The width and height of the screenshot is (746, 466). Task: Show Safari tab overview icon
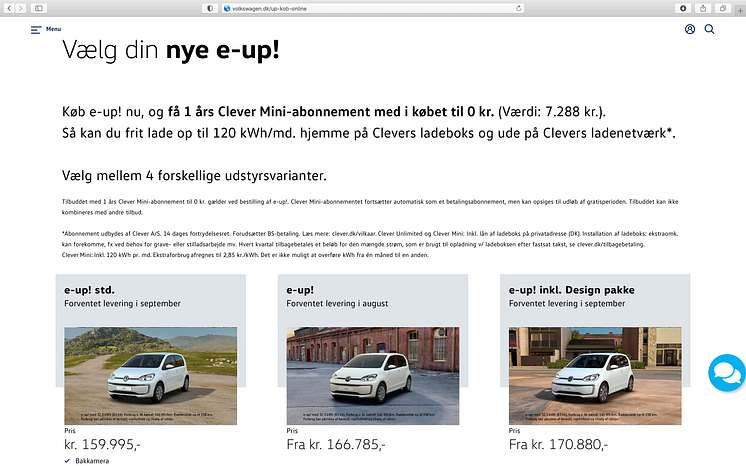723,8
